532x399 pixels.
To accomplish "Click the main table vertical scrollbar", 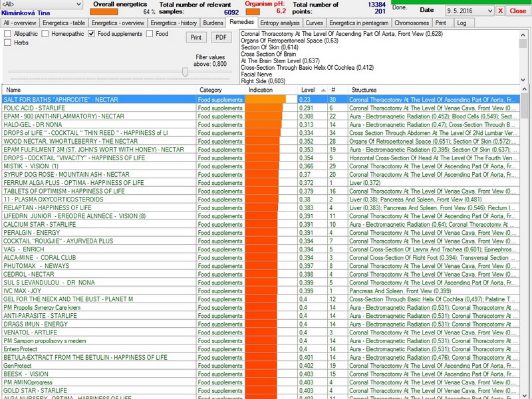I will point(524,242).
